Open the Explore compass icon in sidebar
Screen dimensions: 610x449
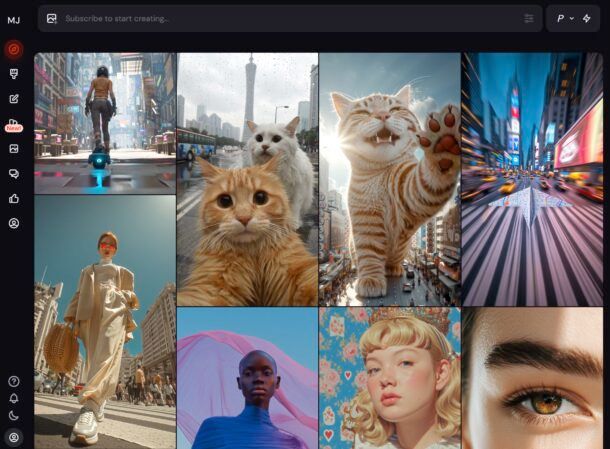[x=14, y=49]
